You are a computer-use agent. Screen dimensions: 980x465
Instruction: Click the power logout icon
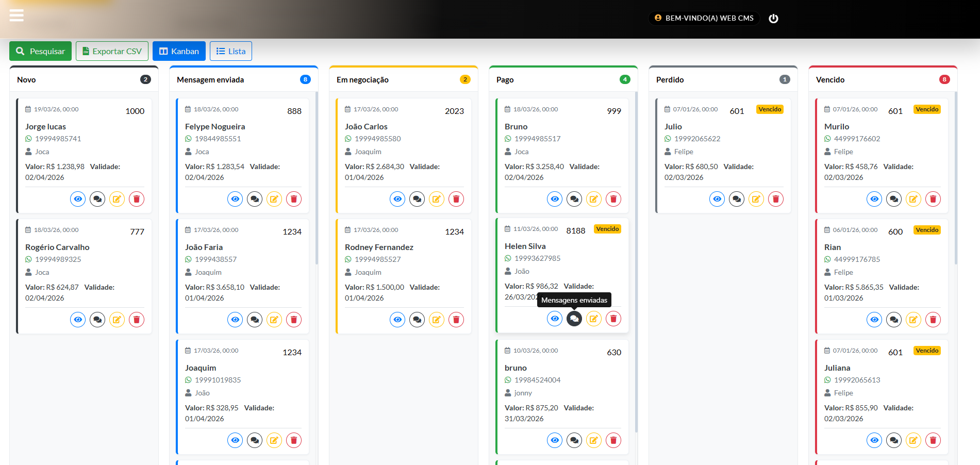[773, 19]
